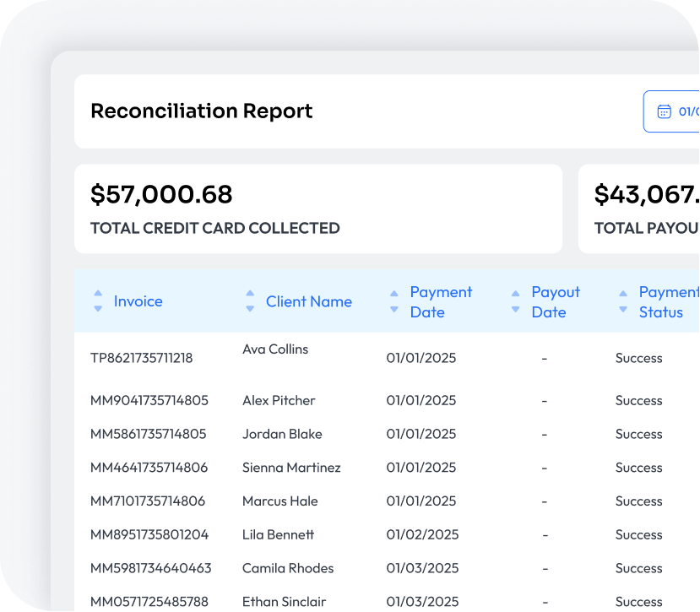
Task: Click the Payout Date header text
Action: [555, 301]
